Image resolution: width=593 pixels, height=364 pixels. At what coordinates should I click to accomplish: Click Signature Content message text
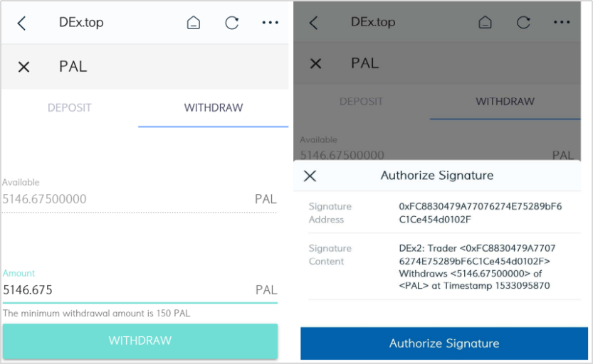pos(477,267)
